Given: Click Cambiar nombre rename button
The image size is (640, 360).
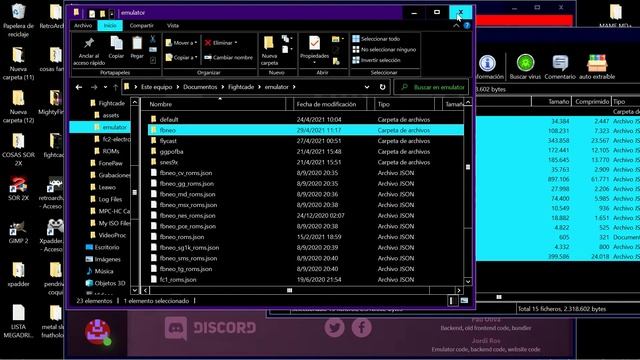Looking at the screenshot, I should click(x=229, y=58).
